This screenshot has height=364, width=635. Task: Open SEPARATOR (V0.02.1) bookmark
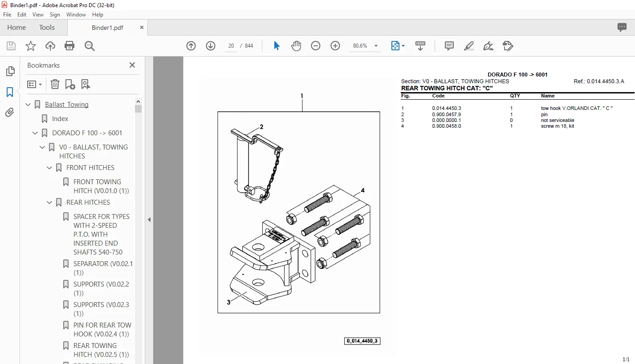pyautogui.click(x=103, y=268)
